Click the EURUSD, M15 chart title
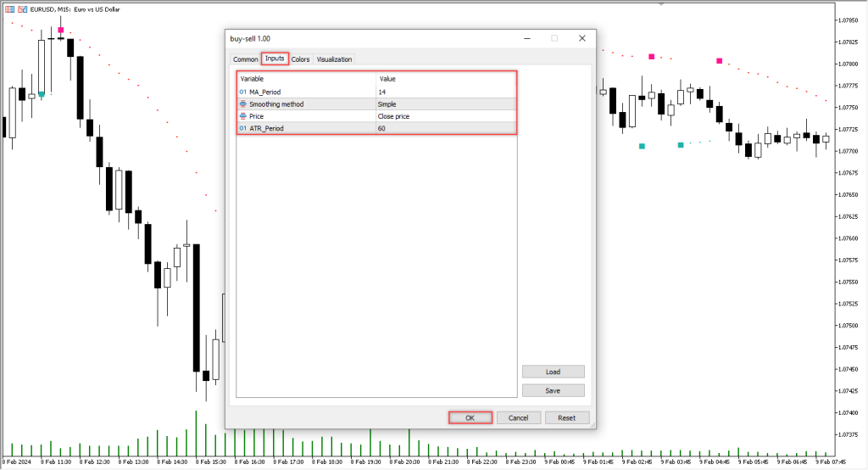 (75, 9)
